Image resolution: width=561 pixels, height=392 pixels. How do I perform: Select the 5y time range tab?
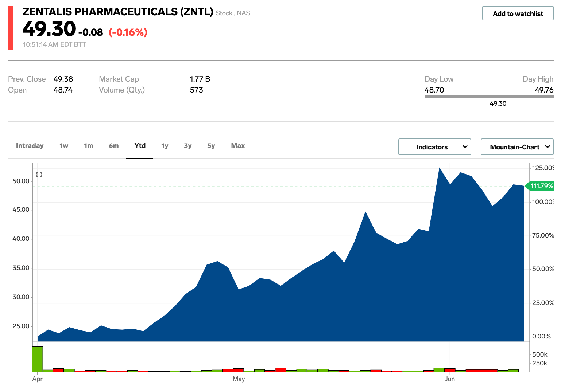[x=211, y=146]
